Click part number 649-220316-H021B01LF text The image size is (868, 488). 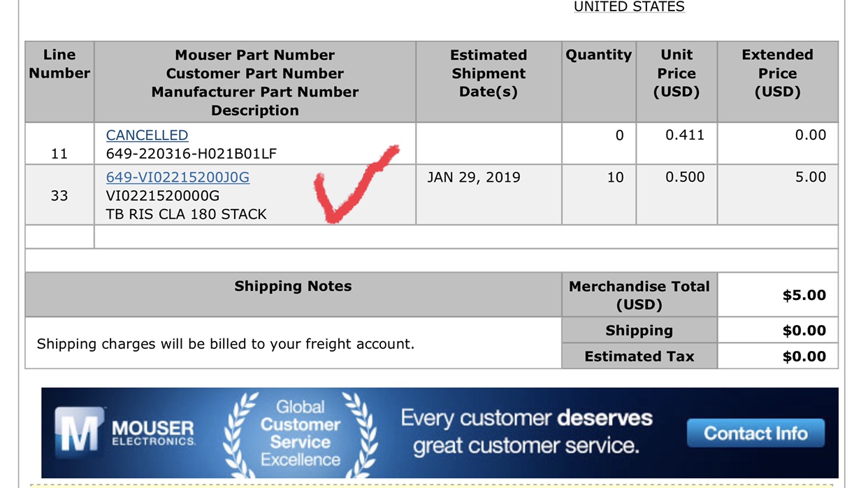[191, 153]
